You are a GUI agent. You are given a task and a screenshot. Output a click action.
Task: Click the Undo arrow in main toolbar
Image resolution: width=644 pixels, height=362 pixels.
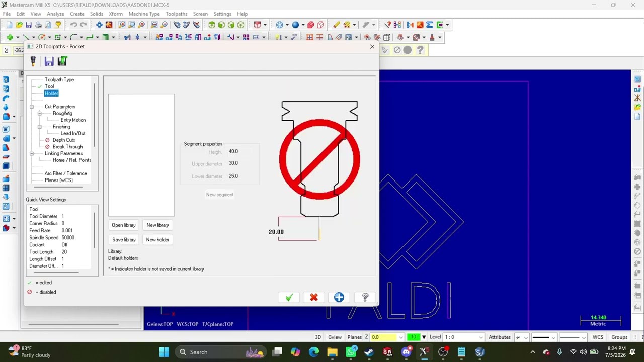[74, 25]
